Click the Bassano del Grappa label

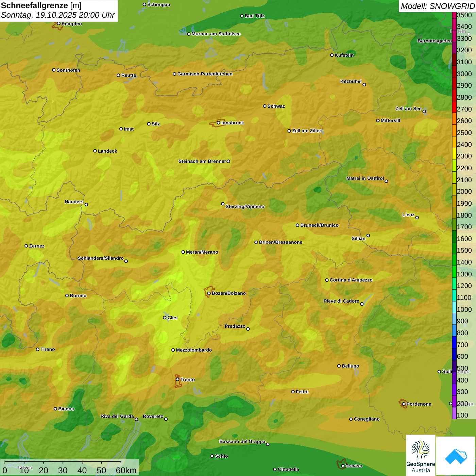point(242,441)
